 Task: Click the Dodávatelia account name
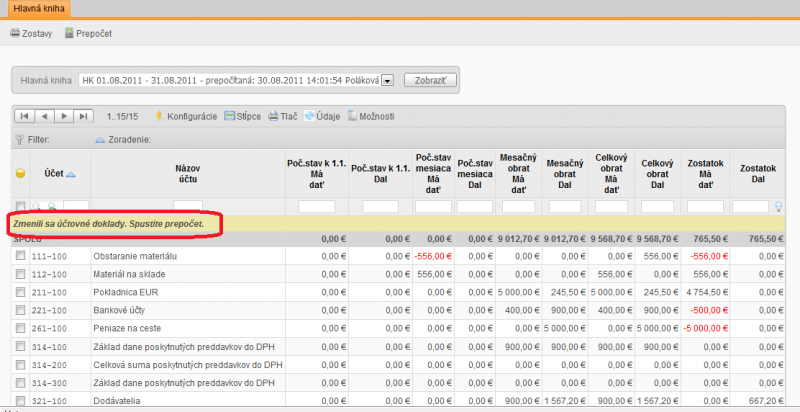116,401
